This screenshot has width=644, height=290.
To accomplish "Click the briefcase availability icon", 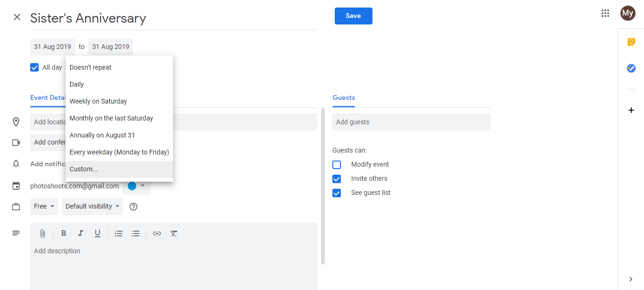I will click(x=16, y=207).
